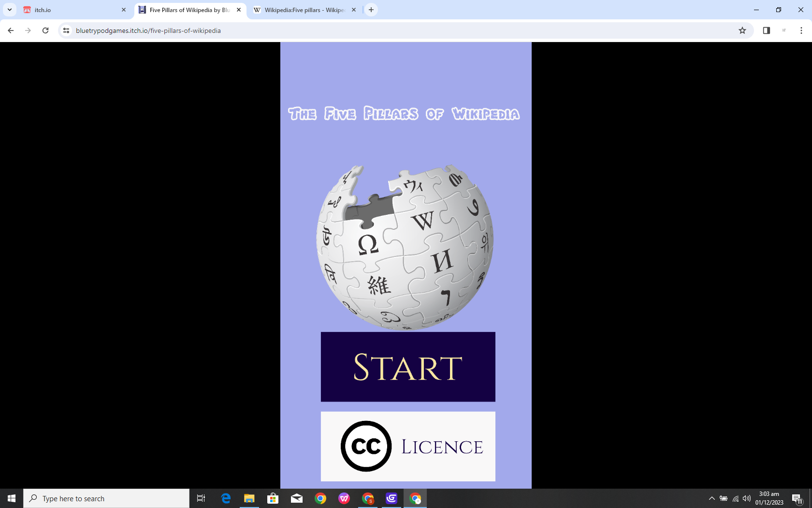This screenshot has width=812, height=508.
Task: Open the volume control in system tray
Action: pos(747,498)
